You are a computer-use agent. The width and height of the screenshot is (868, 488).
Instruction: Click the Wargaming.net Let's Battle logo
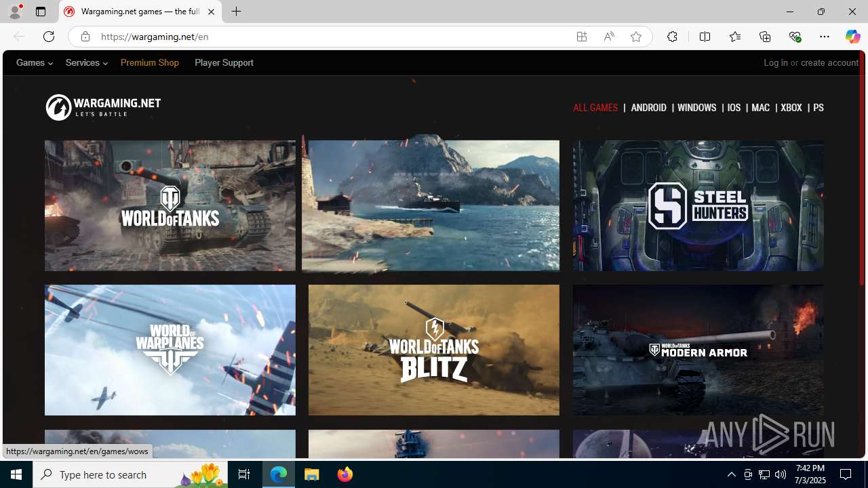pyautogui.click(x=103, y=107)
